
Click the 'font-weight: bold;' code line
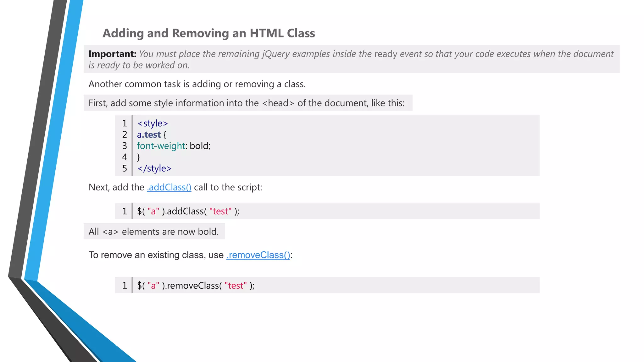(174, 146)
